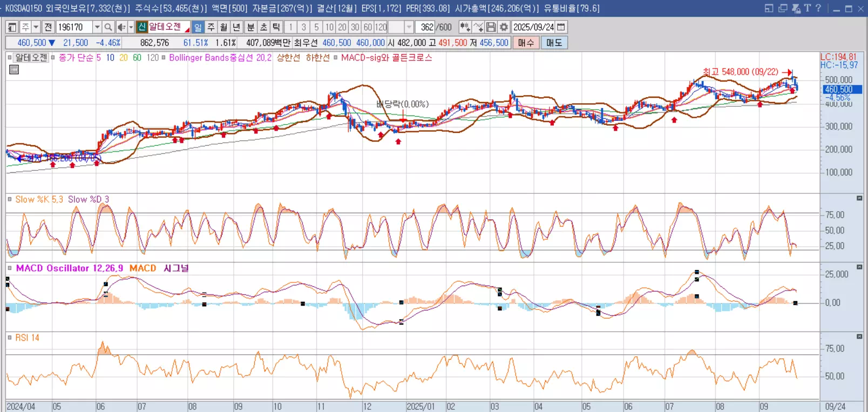Click the candle count field 362
Screen dimensions: 868x412
[425, 27]
